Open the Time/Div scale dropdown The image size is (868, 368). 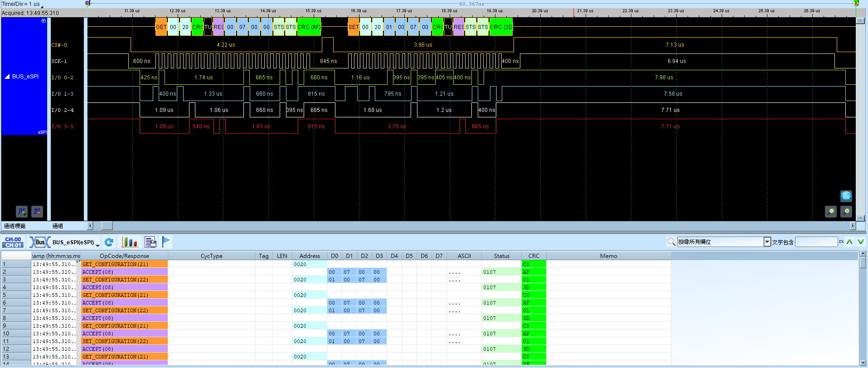42,6
